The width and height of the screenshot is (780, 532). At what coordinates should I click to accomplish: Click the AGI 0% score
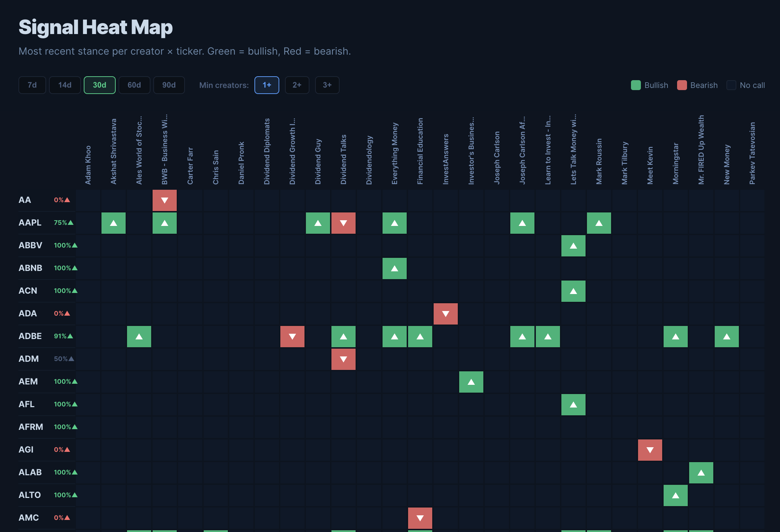point(62,450)
